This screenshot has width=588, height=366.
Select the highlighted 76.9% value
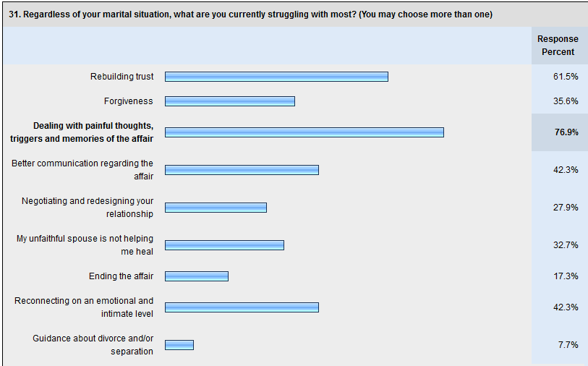point(566,132)
